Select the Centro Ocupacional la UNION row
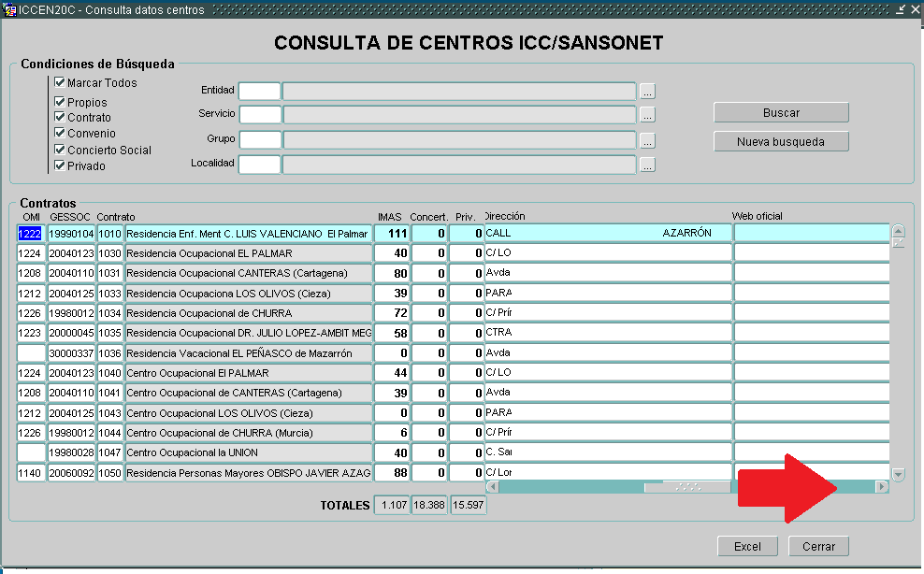The width and height of the screenshot is (924, 574). (248, 452)
